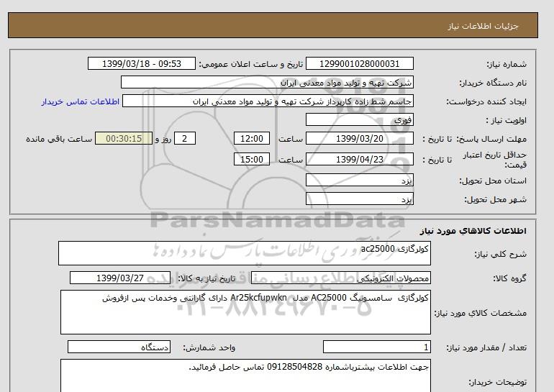
Task: Click the general description box کولرگازی ac25000
Action: tap(245, 253)
